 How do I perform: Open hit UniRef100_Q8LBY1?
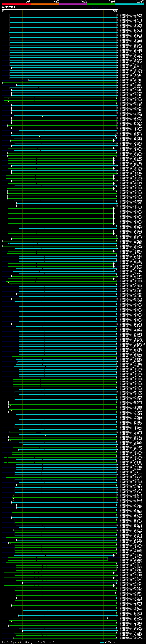[131, 17]
